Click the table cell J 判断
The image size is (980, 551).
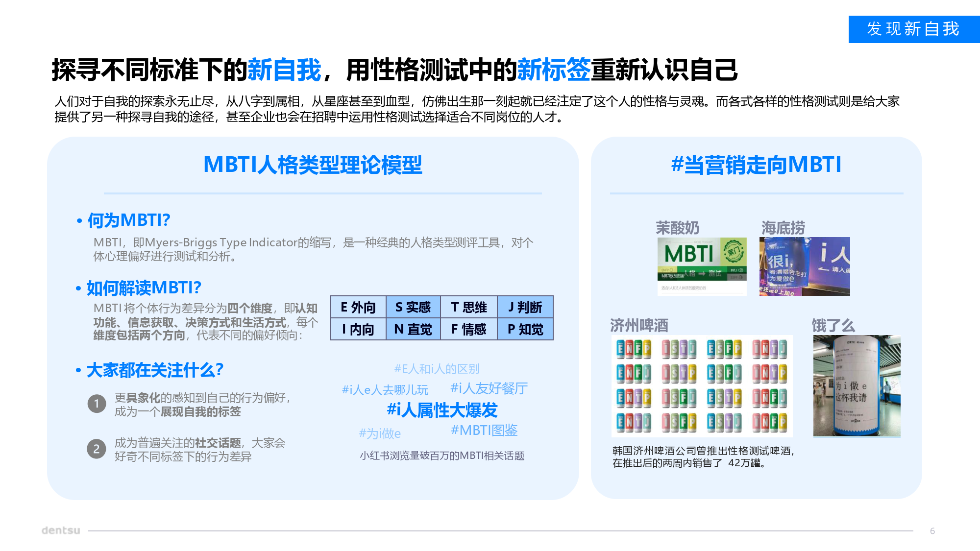[525, 307]
